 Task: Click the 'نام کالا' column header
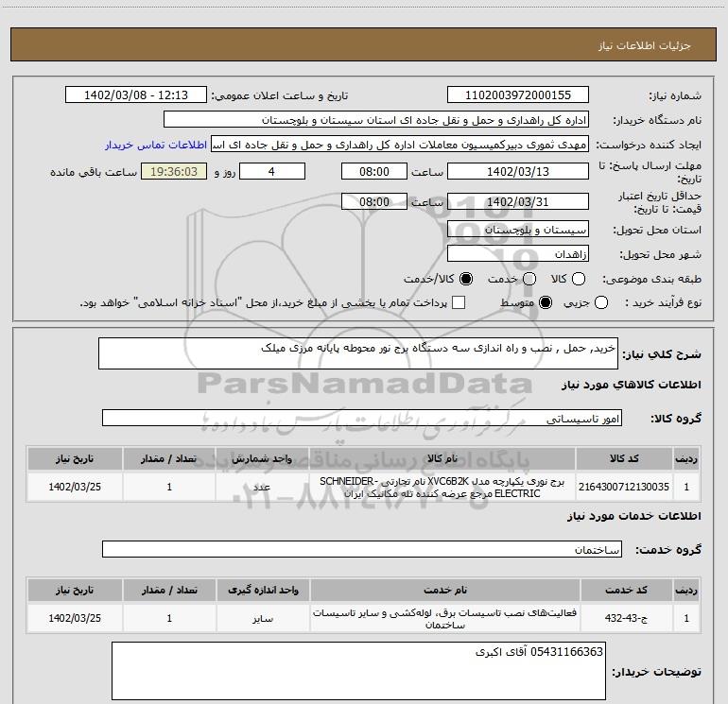[442, 458]
